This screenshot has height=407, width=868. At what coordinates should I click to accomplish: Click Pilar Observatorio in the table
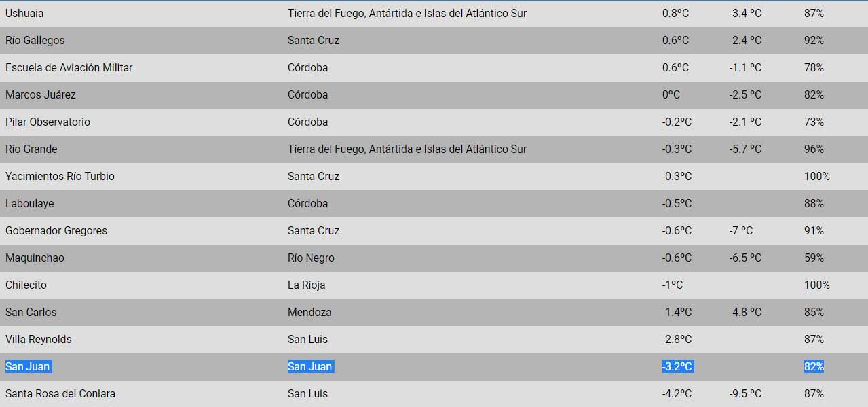[48, 122]
